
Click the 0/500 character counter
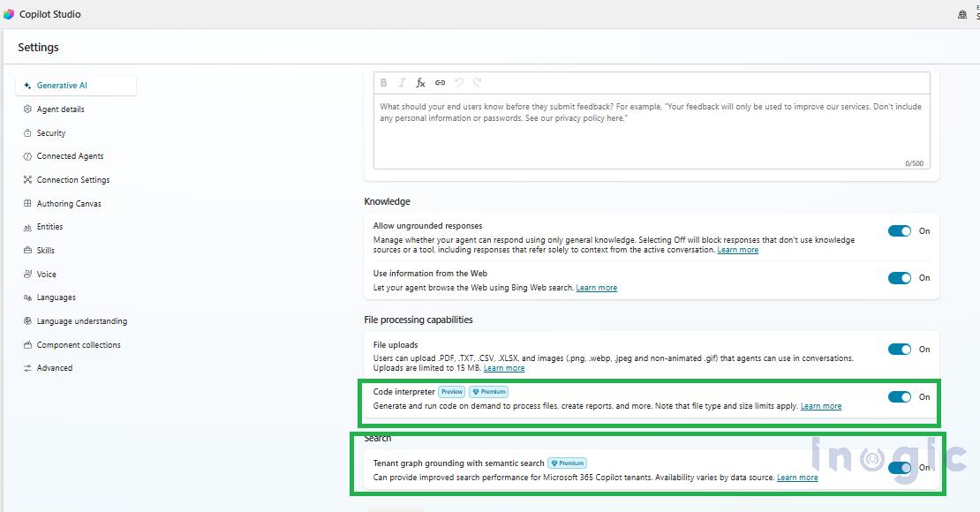click(x=914, y=164)
